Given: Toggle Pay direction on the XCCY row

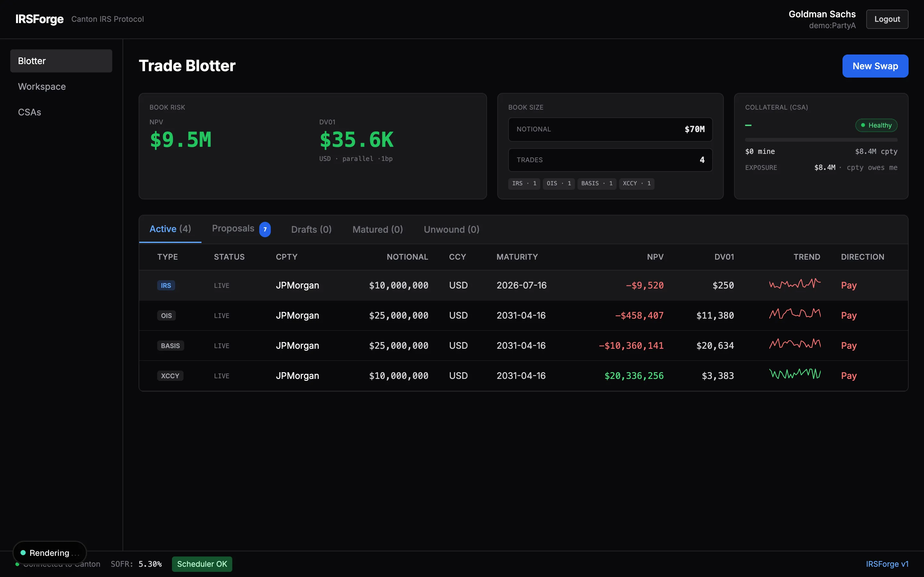Looking at the screenshot, I should click(848, 375).
